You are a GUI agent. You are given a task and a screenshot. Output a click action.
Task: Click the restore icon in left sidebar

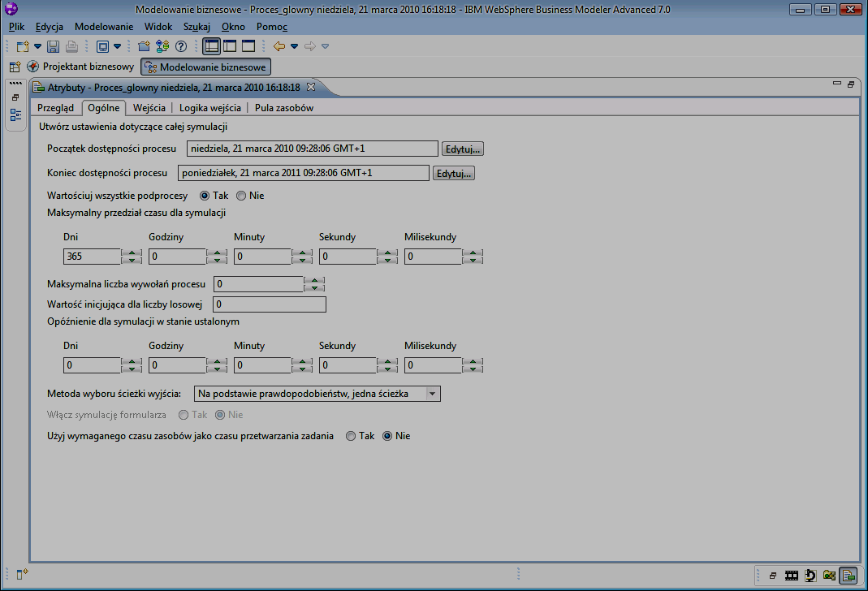15,97
